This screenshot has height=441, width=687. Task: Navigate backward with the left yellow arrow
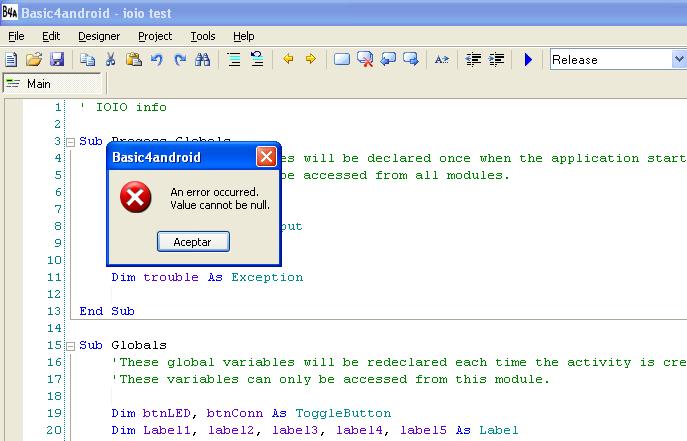288,59
